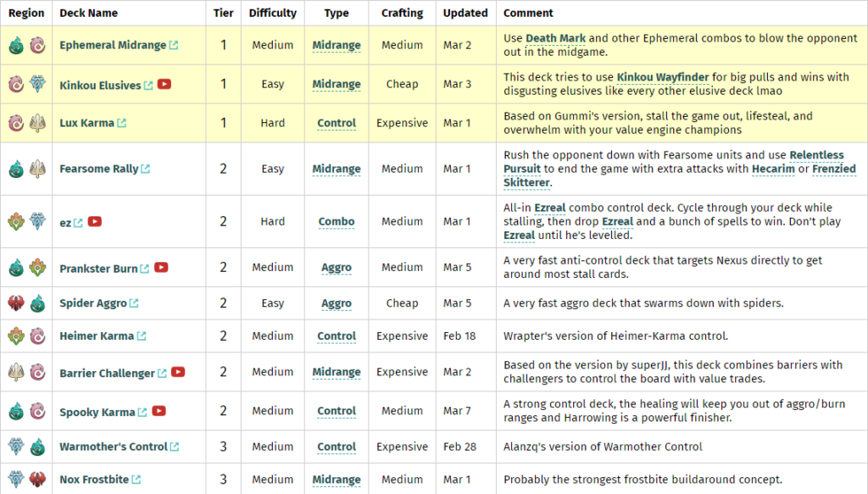The image size is (868, 494).
Task: Open Barrier Challenger's YouTube icon
Action: tap(178, 373)
